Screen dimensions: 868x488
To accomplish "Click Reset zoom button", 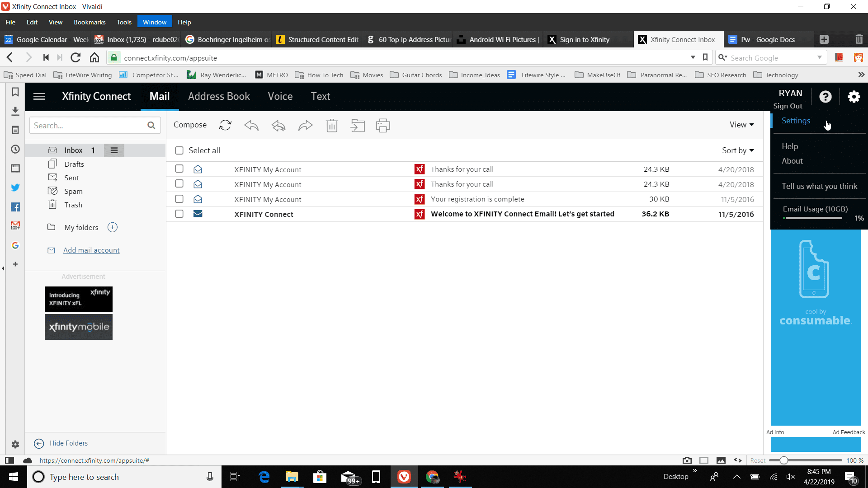I will (758, 460).
